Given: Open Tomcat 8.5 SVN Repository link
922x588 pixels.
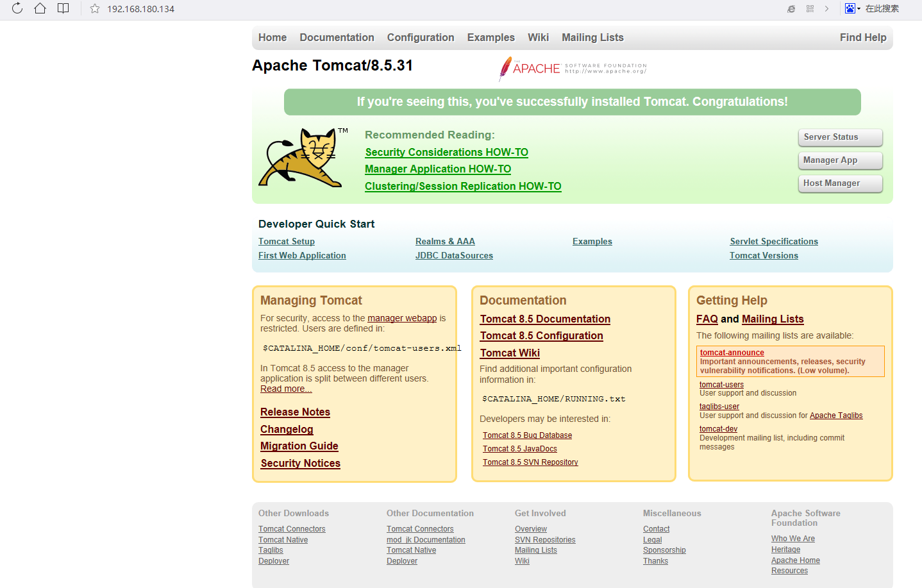Looking at the screenshot, I should pyautogui.click(x=530, y=462).
